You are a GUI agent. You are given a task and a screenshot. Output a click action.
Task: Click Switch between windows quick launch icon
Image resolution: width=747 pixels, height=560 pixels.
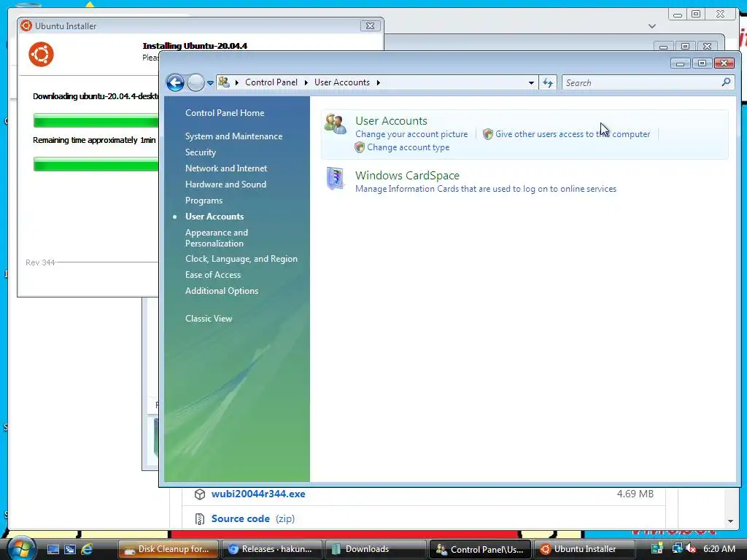click(x=70, y=549)
